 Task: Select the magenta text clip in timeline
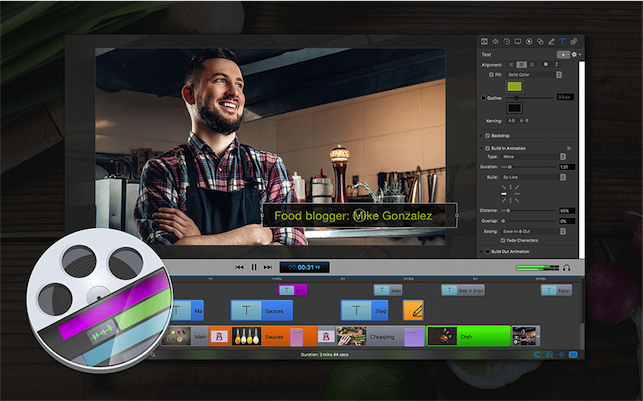click(x=293, y=290)
